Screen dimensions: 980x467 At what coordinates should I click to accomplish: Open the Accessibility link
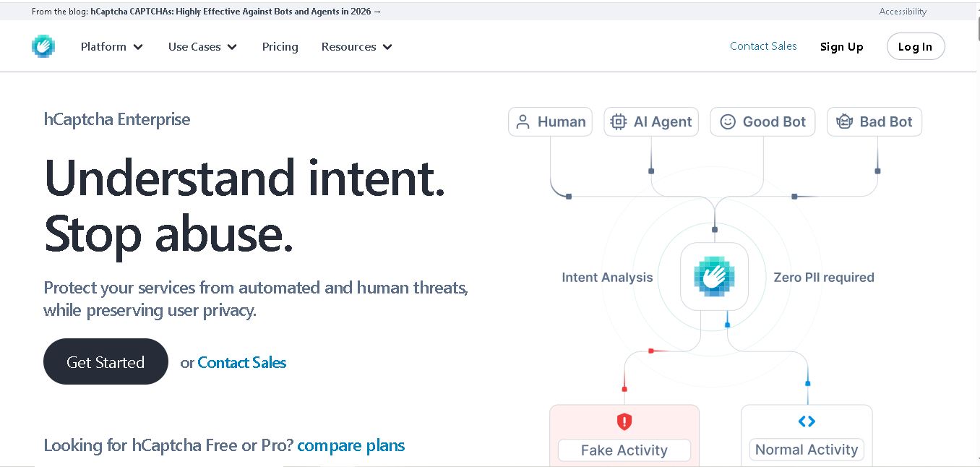click(903, 11)
